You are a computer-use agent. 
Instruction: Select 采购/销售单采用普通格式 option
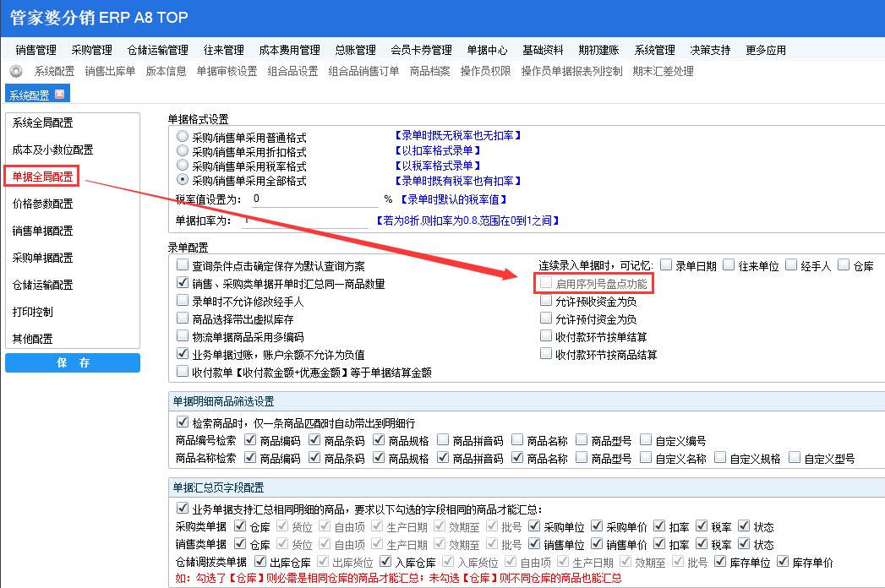point(181,134)
